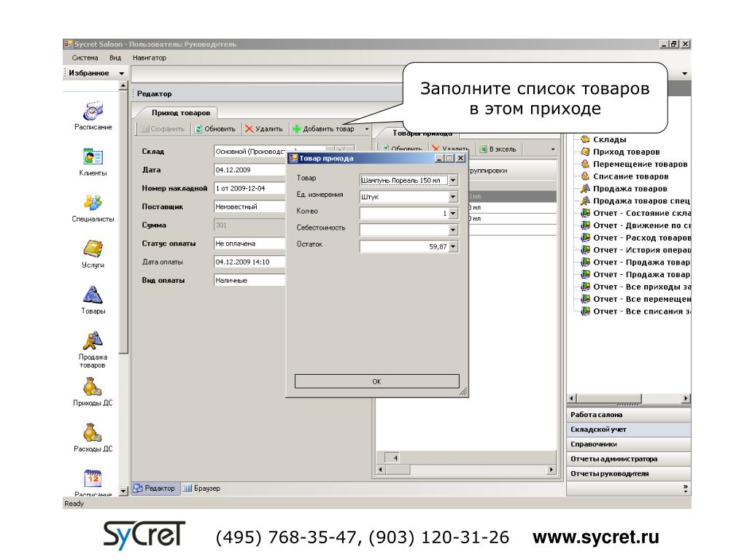Click the В эксель spreadsheet icon
This screenshot has width=747, height=560.
click(484, 149)
